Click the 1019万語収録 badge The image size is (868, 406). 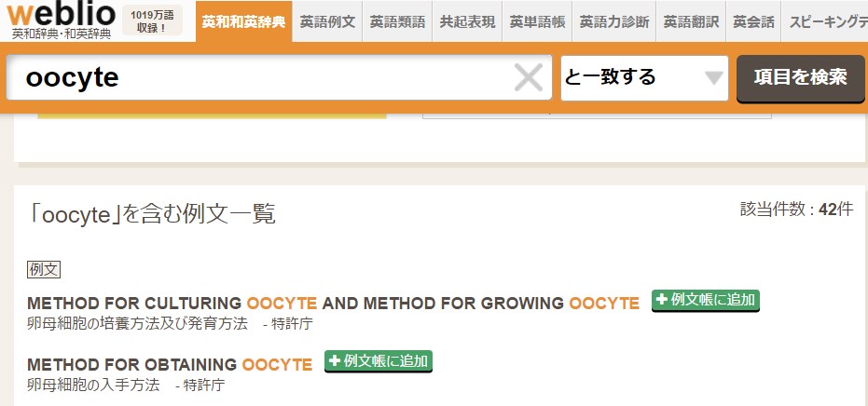152,20
